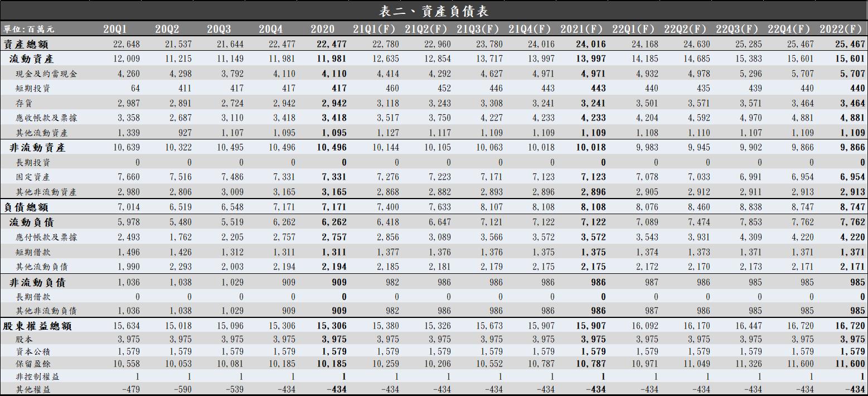Click the 資本公積 row label
This screenshot has height=396, width=868.
click(33, 351)
